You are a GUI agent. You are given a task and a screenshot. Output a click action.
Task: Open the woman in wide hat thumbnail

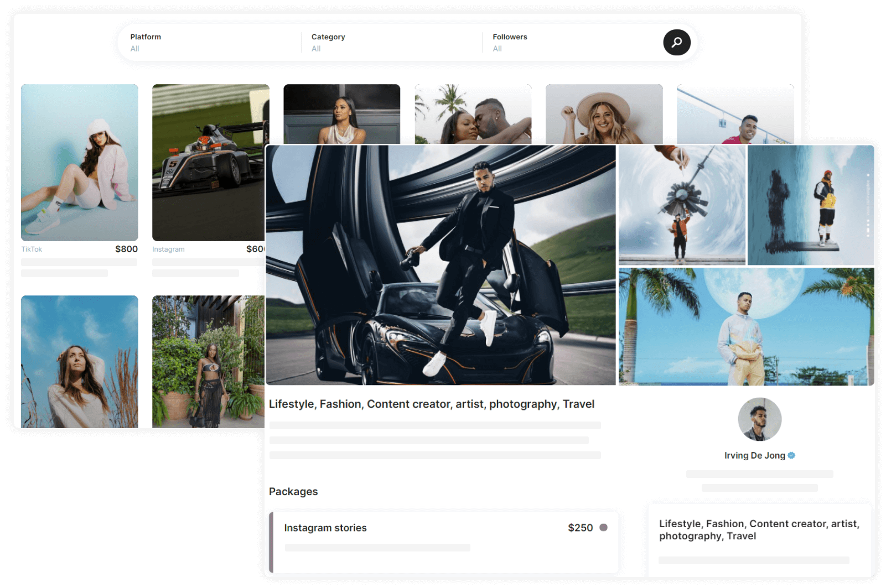tap(604, 114)
